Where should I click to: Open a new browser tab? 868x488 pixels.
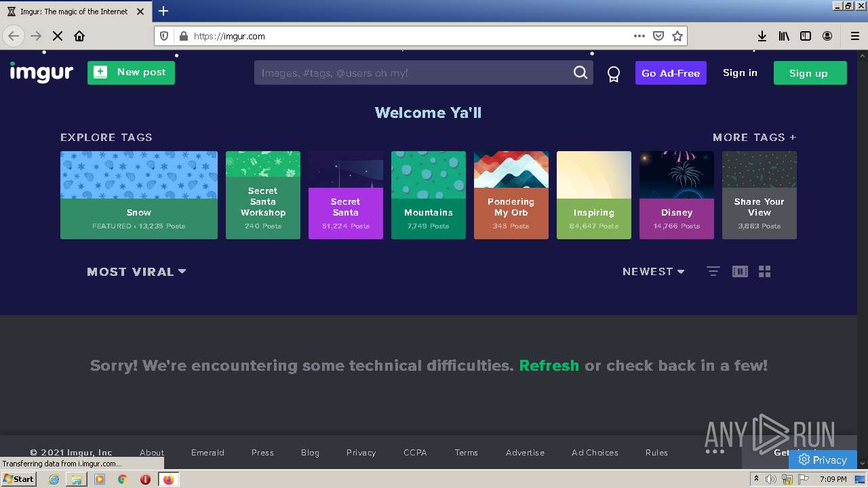point(163,11)
